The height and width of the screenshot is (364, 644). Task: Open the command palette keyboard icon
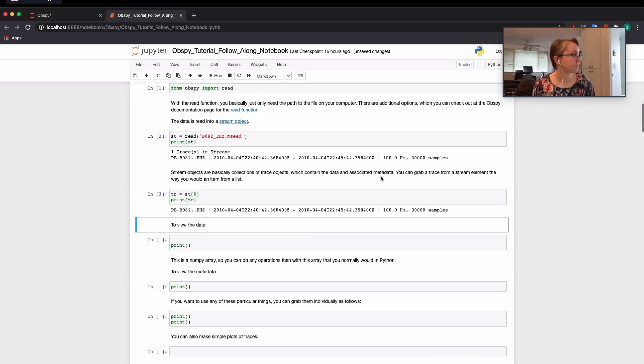[300, 76]
